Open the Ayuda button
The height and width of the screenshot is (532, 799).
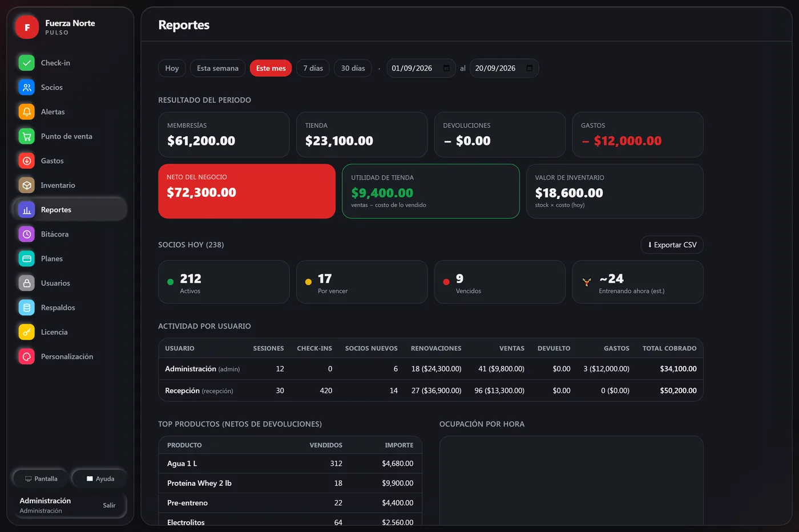click(100, 479)
